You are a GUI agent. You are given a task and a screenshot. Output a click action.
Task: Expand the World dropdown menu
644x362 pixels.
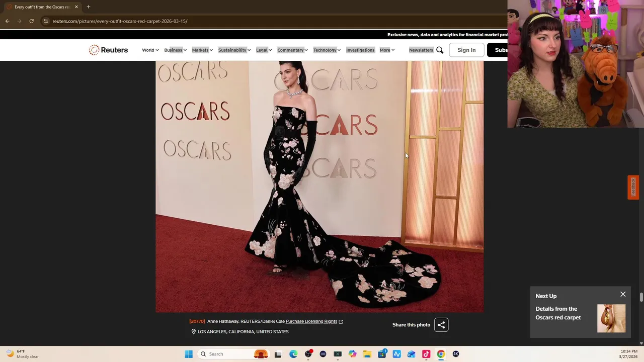[150, 50]
